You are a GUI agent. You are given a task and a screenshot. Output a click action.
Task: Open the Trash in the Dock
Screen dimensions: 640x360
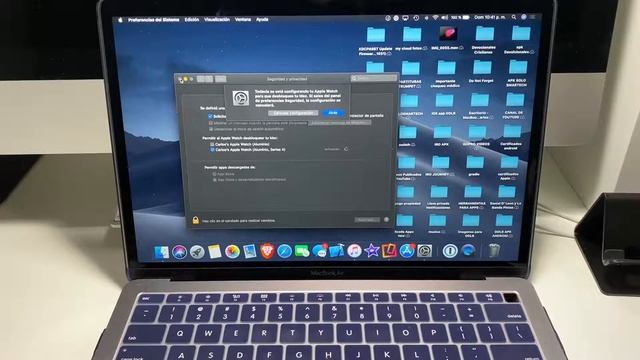point(494,250)
